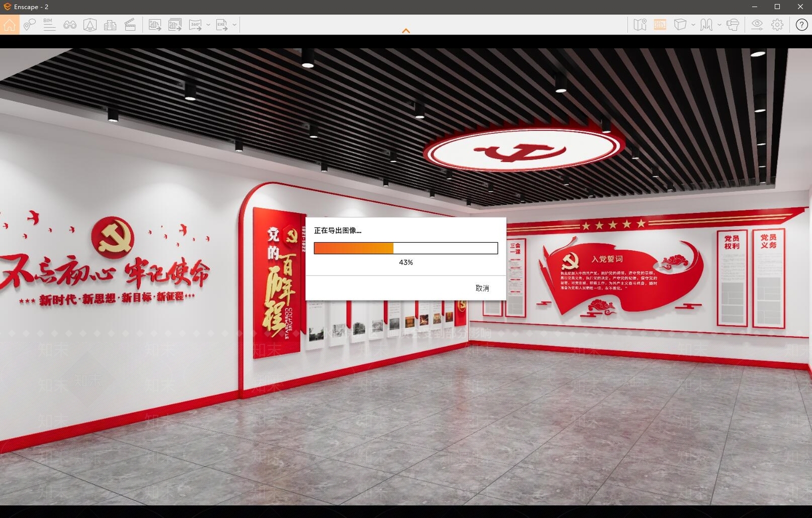This screenshot has width=812, height=518.
Task: Minimize the Enscape window
Action: click(754, 7)
